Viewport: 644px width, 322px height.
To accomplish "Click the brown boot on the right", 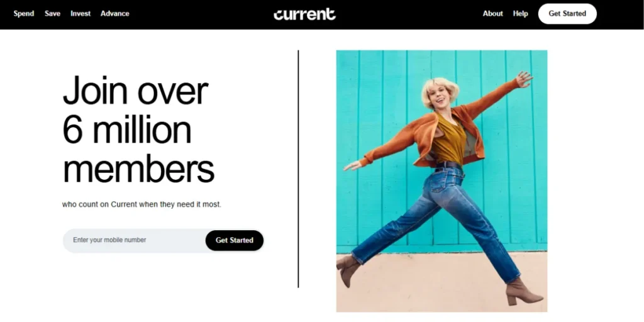I will click(x=523, y=291).
